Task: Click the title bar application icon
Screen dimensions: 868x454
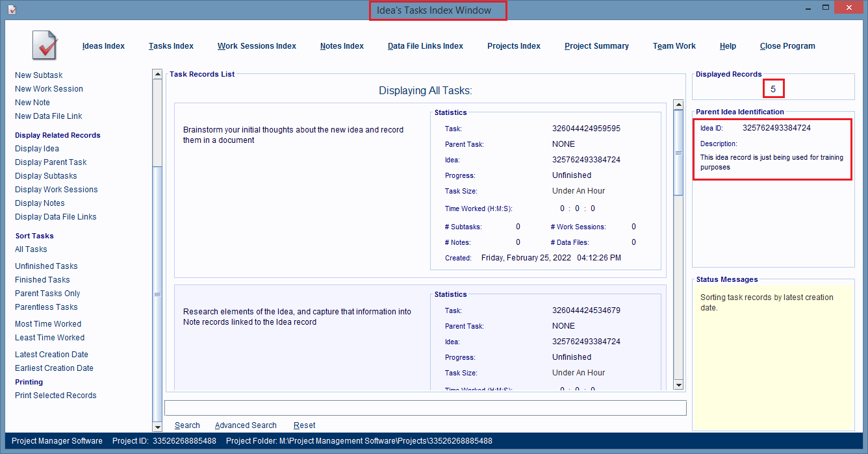Action: pos(12,10)
